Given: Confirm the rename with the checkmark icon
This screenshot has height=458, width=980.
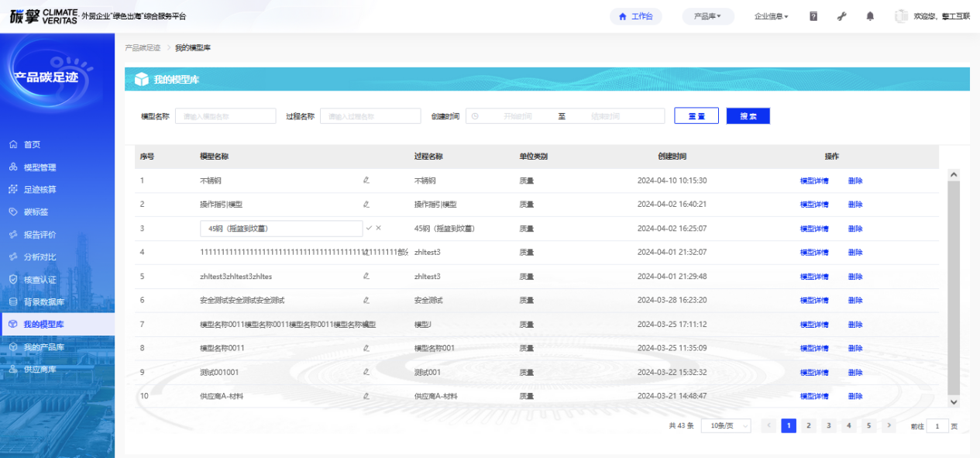Looking at the screenshot, I should (370, 228).
